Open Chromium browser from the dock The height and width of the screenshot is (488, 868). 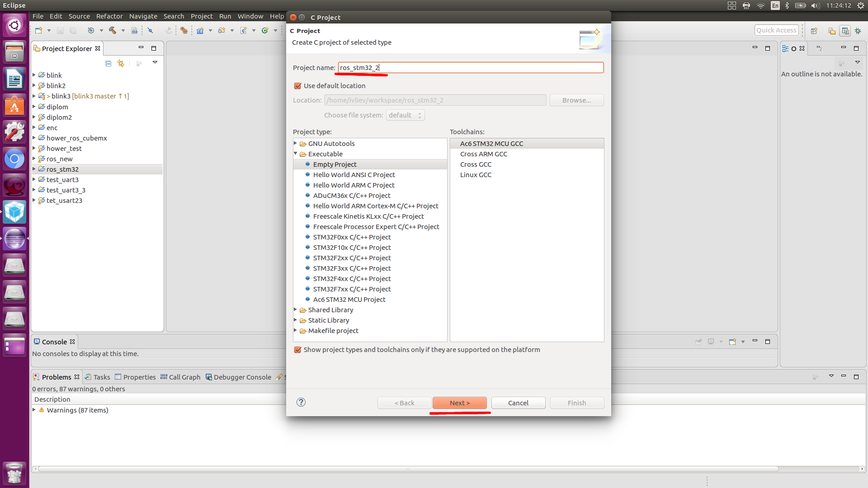pyautogui.click(x=14, y=159)
